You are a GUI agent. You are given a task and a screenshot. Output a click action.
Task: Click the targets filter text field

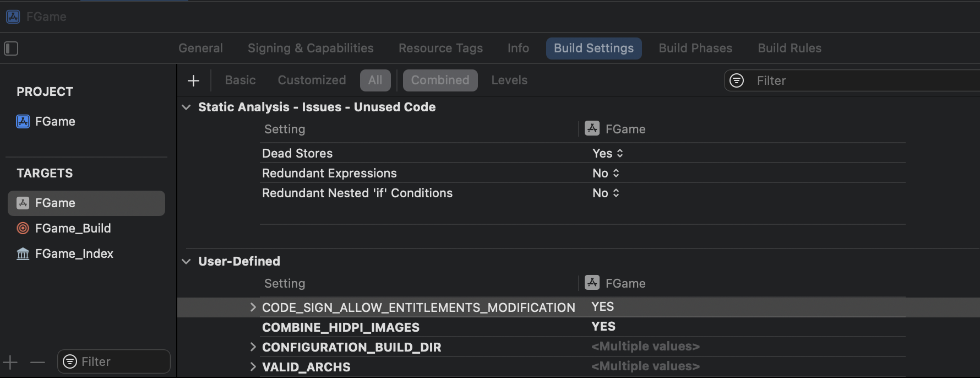[x=122, y=362]
